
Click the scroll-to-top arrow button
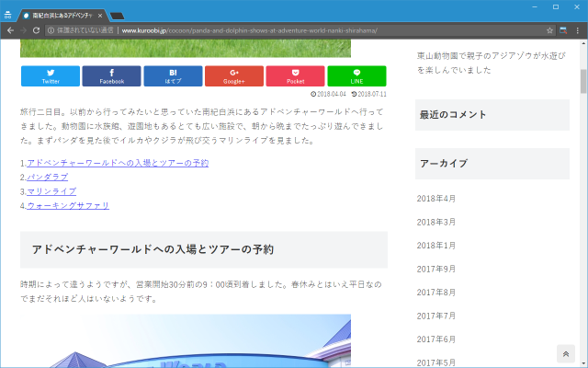tap(567, 354)
